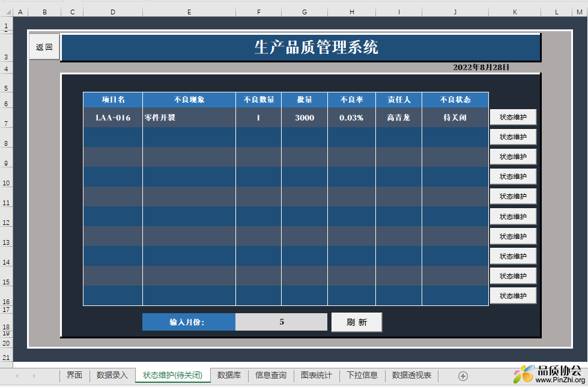This screenshot has width=588, height=387.
Task: Click the 不良状态 column header cell
Action: pyautogui.click(x=455, y=100)
